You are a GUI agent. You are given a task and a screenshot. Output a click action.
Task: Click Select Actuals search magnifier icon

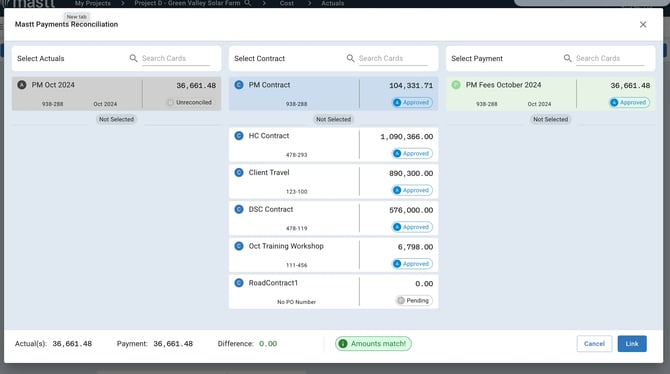click(x=133, y=58)
